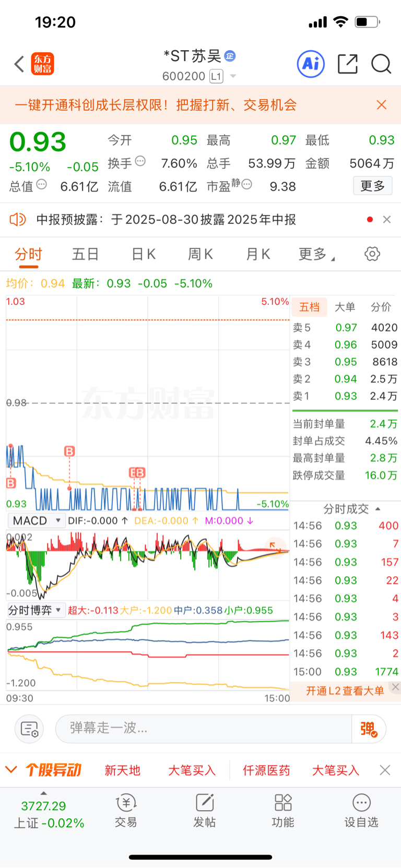Select the 分时 tab
The width and height of the screenshot is (401, 868).
pyautogui.click(x=28, y=254)
